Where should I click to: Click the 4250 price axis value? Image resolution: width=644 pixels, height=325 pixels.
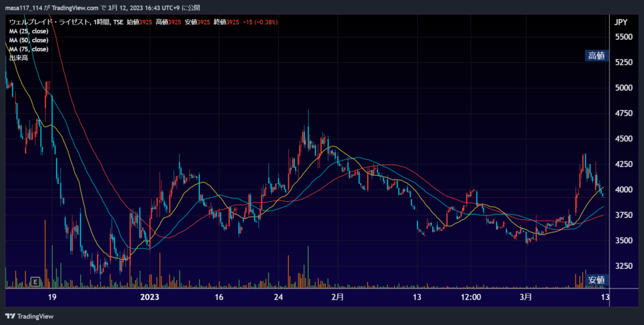[x=625, y=164]
